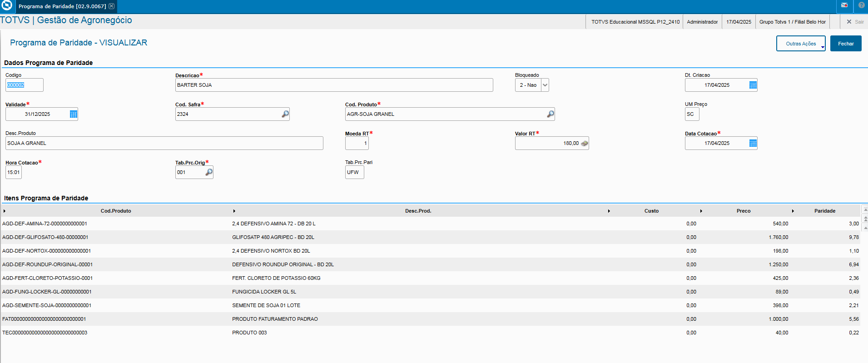Click paridade value 9,78
The width and height of the screenshot is (868, 363).
click(x=854, y=237)
